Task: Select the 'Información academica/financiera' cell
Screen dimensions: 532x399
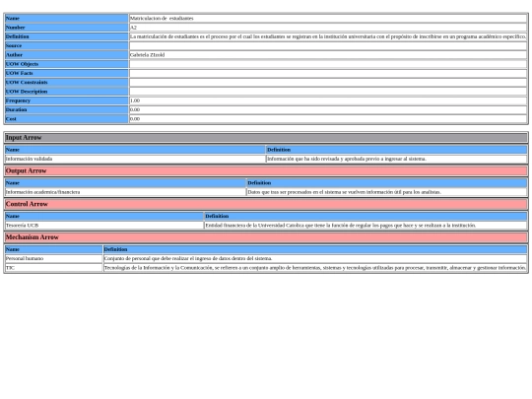Action: (x=125, y=192)
